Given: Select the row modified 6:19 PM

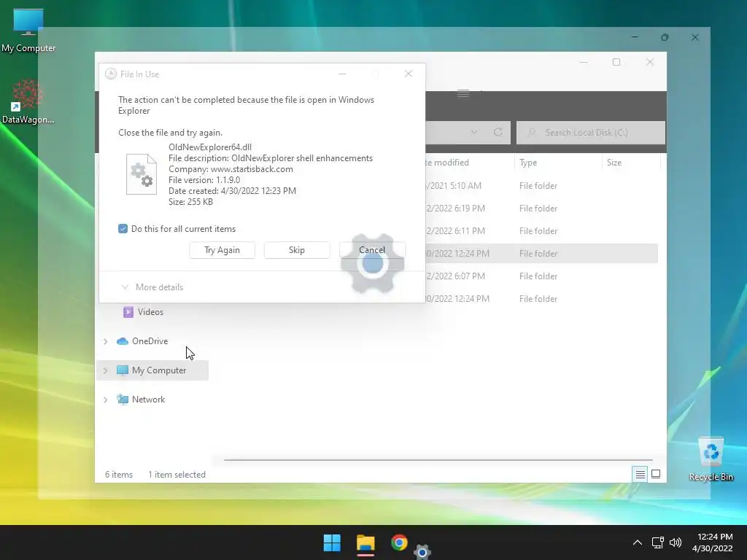Looking at the screenshot, I should tap(541, 208).
